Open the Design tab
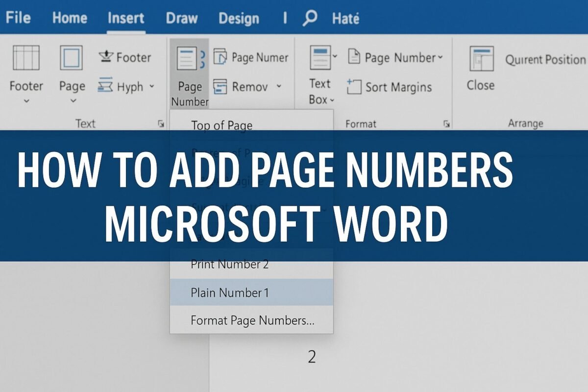 (x=239, y=18)
